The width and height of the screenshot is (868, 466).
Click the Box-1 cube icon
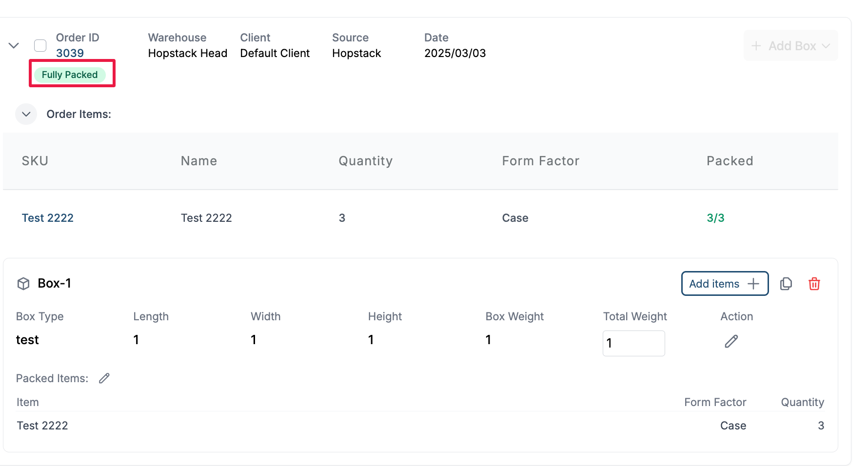click(x=23, y=284)
